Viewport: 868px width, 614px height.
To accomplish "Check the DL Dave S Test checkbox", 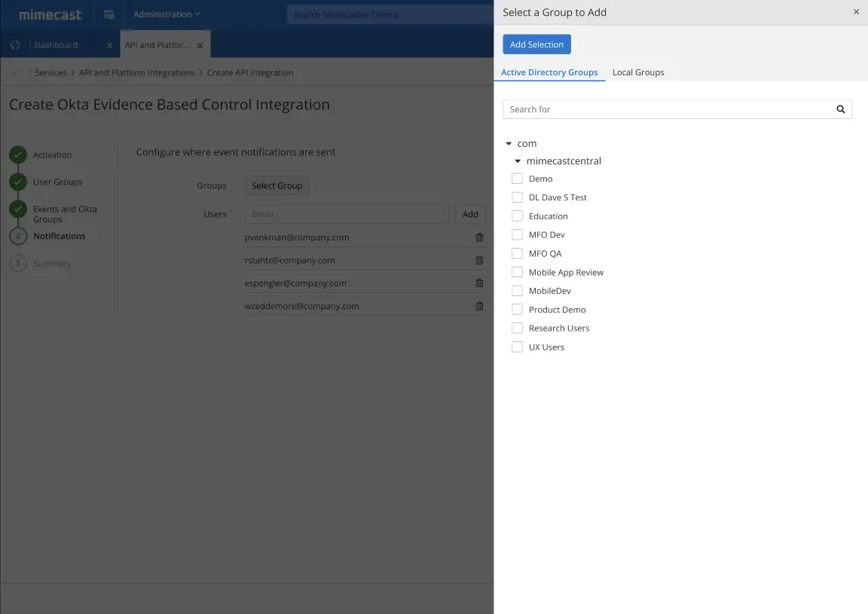I will 517,197.
